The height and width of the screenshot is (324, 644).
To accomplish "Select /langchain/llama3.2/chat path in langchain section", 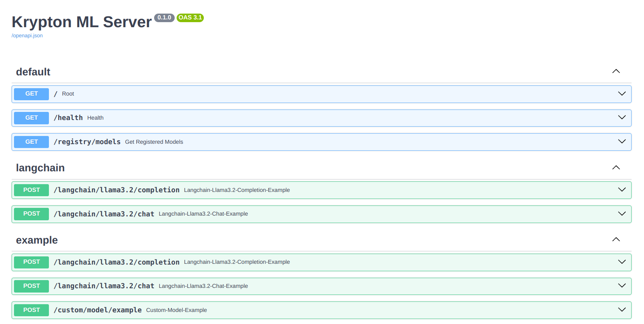I will pyautogui.click(x=104, y=214).
